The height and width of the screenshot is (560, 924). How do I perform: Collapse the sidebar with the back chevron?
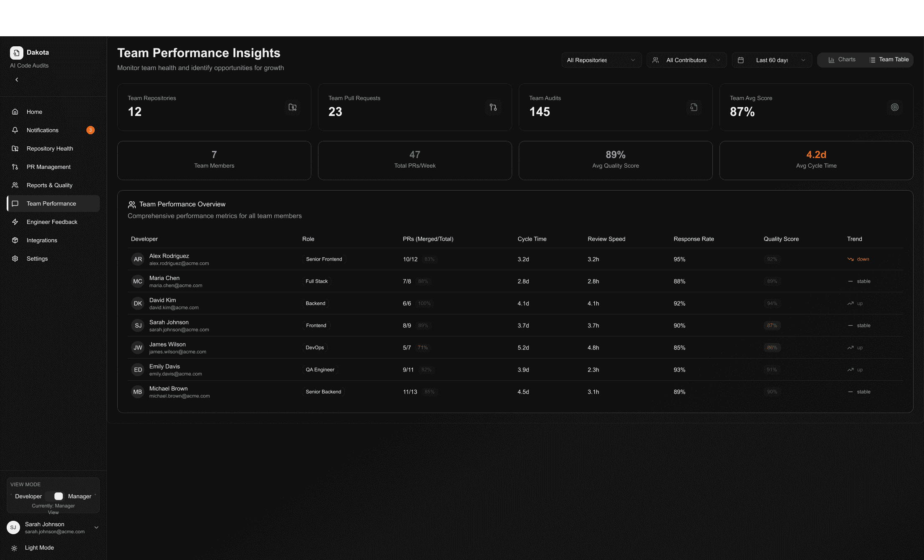pyautogui.click(x=17, y=80)
